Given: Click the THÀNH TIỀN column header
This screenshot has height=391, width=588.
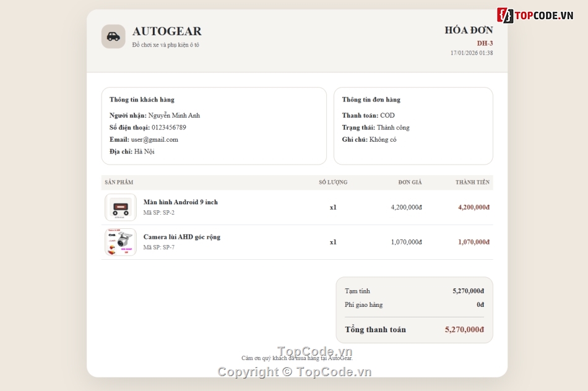Looking at the screenshot, I should point(472,182).
